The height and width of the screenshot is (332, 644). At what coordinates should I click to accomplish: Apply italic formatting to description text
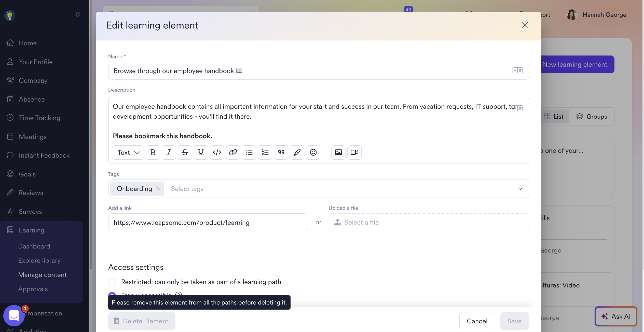(169, 153)
